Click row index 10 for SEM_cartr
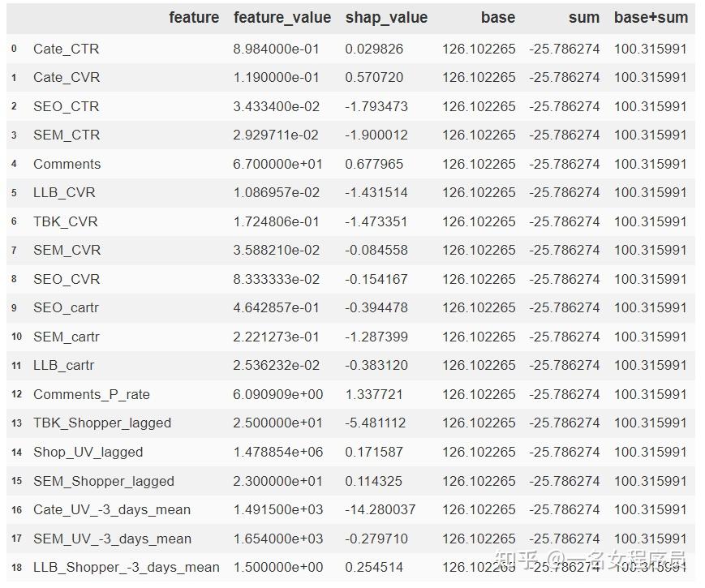The height and width of the screenshot is (588, 705). (16, 337)
